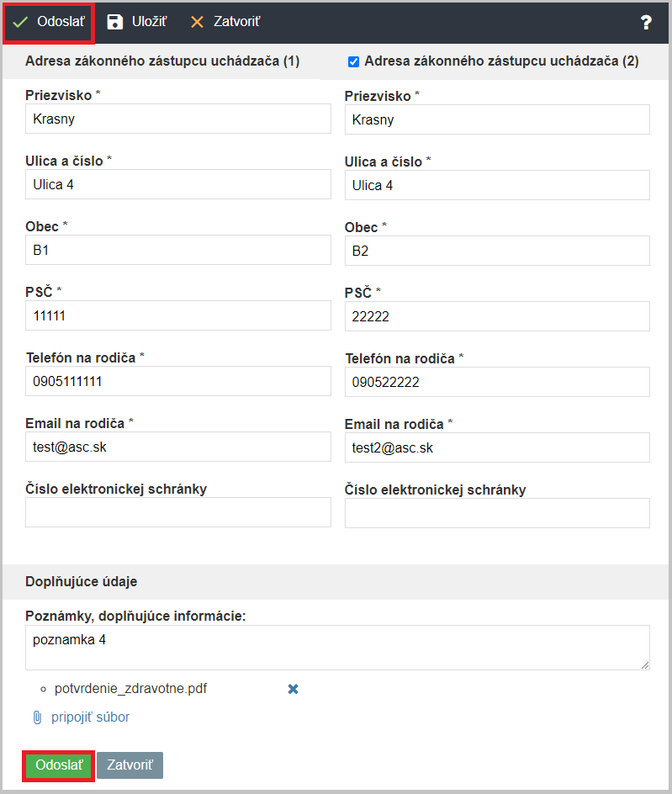Select Uložiť in the top toolbar

pos(137,22)
